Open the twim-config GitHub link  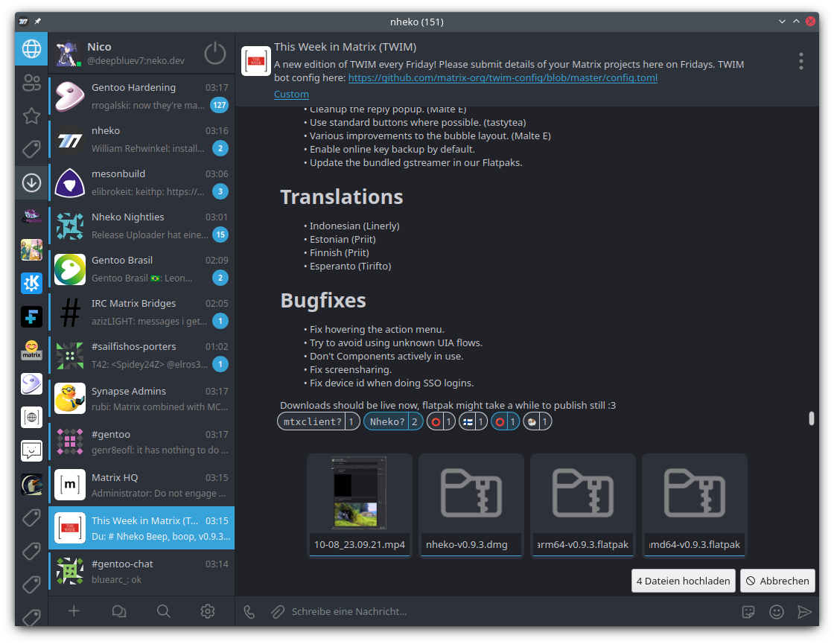click(503, 77)
